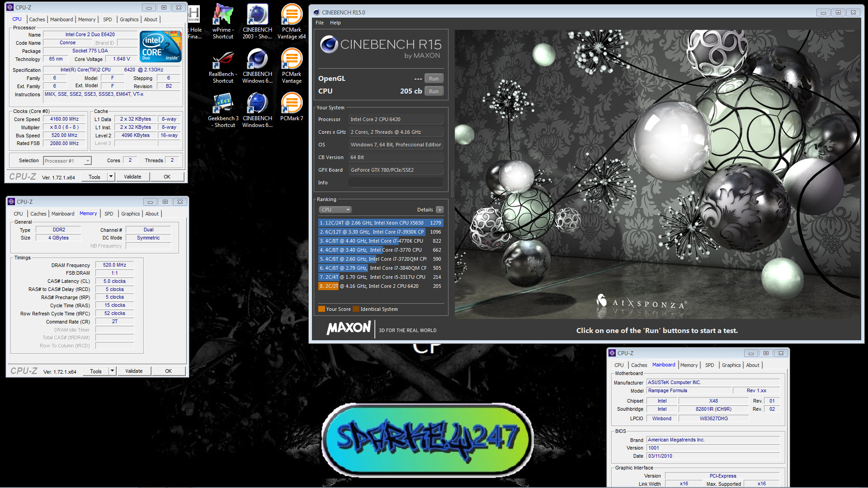This screenshot has height=488, width=868.
Task: Click the Info input field in Your System
Action: point(396,183)
